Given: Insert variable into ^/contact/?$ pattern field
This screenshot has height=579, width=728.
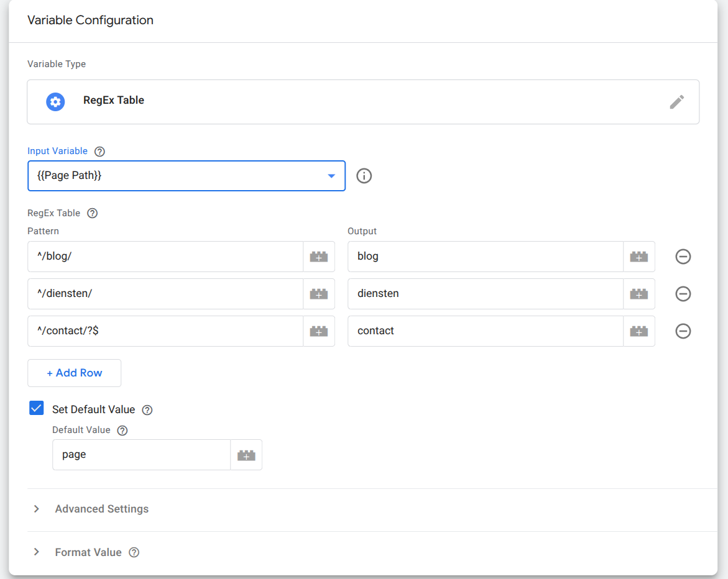Looking at the screenshot, I should click(x=319, y=331).
